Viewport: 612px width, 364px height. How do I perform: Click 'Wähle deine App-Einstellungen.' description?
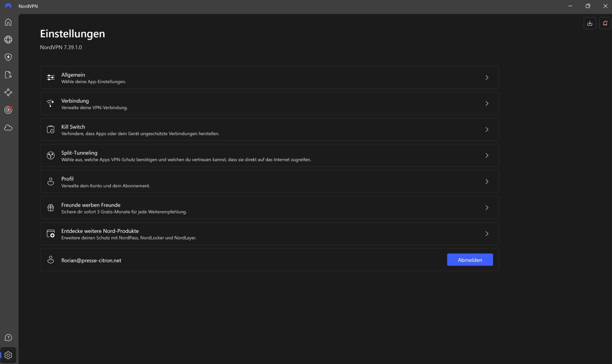(x=93, y=82)
